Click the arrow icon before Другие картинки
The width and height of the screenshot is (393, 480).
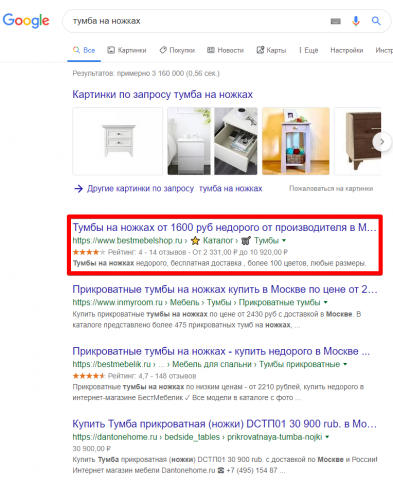click(78, 189)
